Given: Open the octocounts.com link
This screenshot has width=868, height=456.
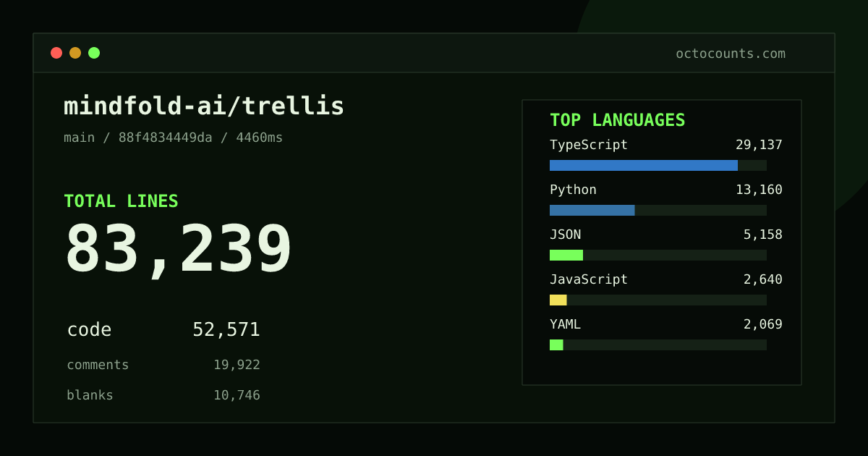Looking at the screenshot, I should tap(731, 54).
